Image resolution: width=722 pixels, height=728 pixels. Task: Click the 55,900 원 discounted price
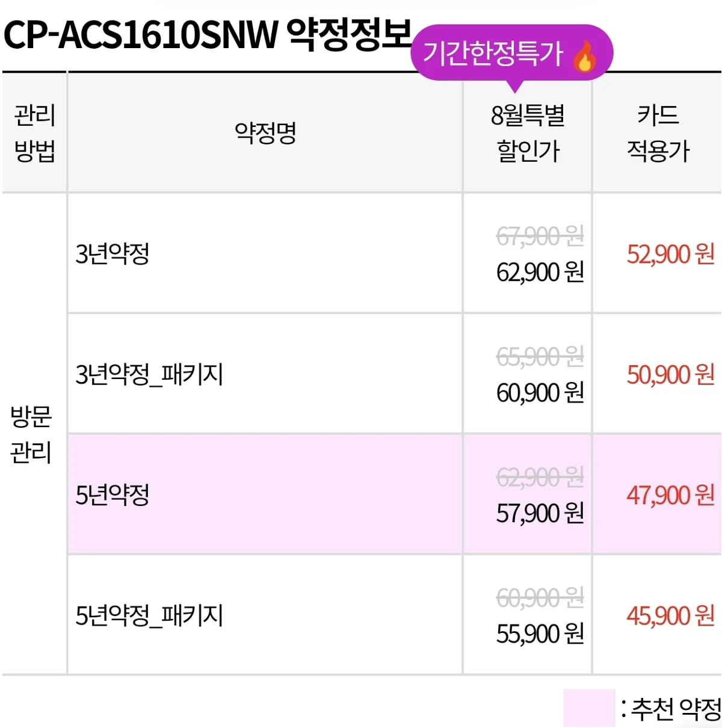(540, 633)
